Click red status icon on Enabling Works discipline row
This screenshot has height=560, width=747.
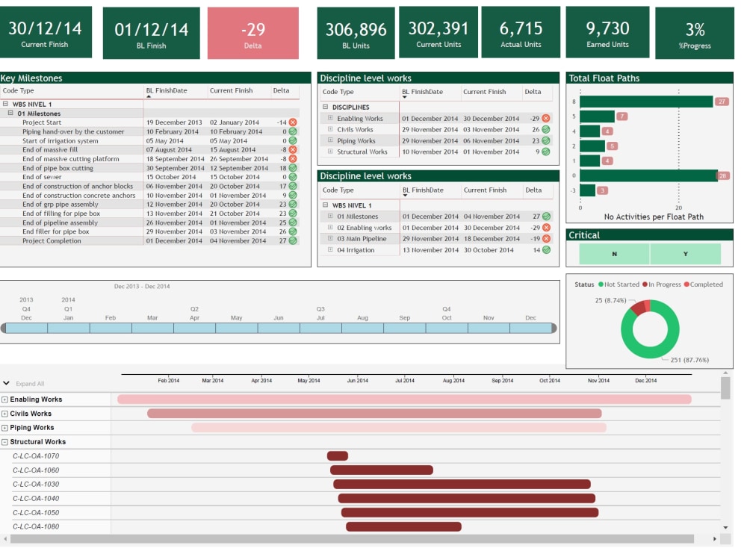point(546,119)
